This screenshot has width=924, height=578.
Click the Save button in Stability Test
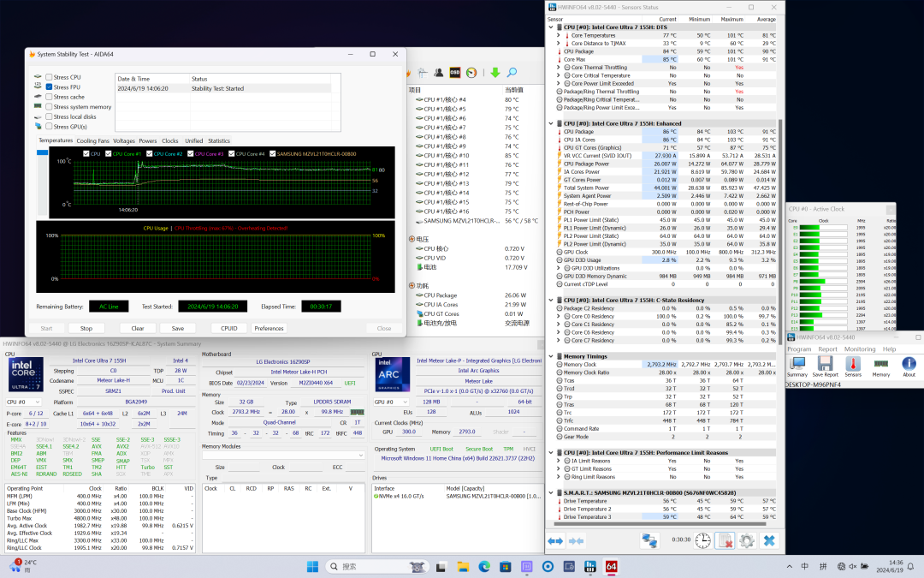[x=177, y=329]
